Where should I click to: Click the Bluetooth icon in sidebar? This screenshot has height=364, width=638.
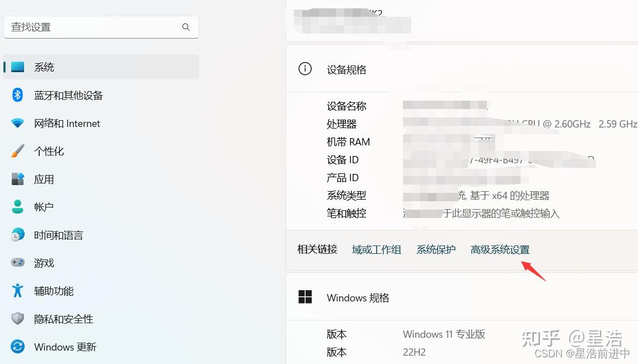tap(17, 94)
